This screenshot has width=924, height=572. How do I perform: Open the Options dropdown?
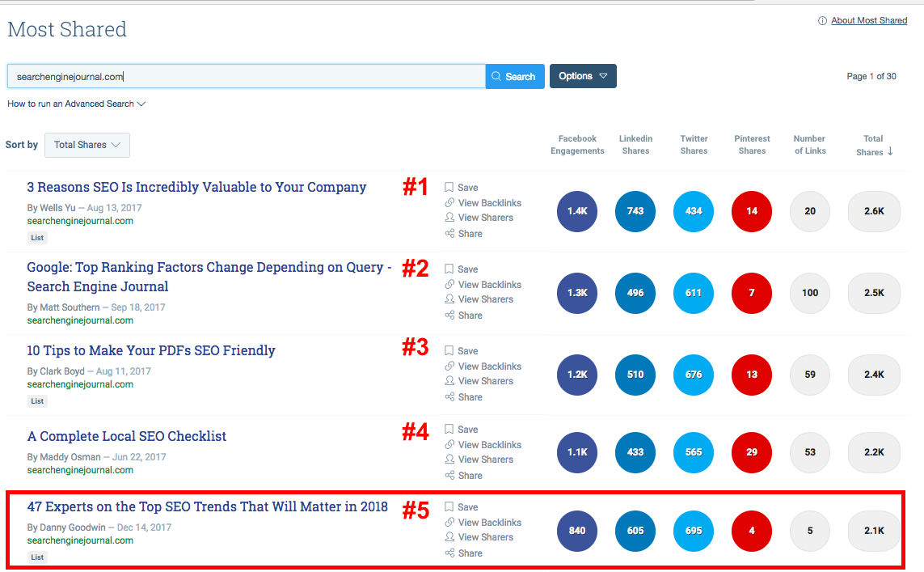coord(583,75)
